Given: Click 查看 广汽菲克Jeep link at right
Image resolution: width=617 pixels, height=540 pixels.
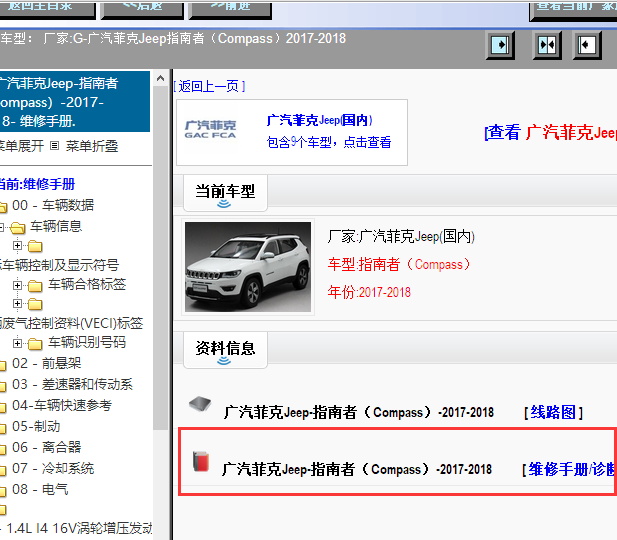Looking at the screenshot, I should [x=550, y=132].
